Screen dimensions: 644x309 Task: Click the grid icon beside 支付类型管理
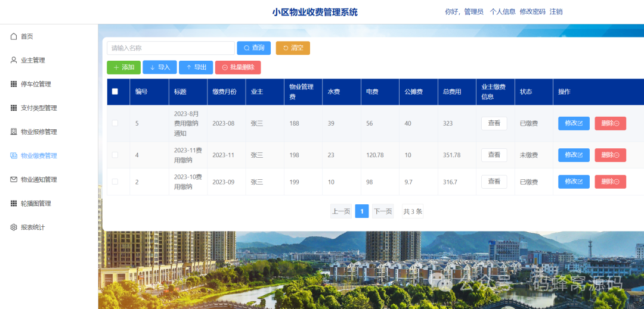tap(14, 108)
